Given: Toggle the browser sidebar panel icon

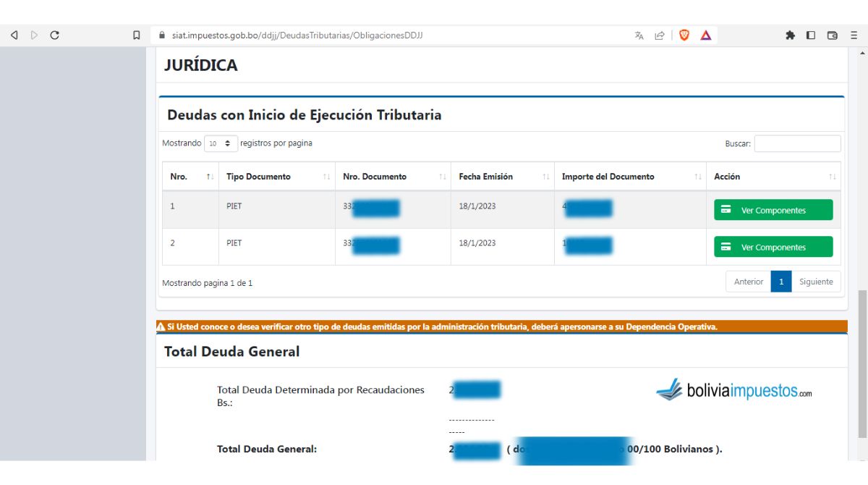Looking at the screenshot, I should [811, 35].
